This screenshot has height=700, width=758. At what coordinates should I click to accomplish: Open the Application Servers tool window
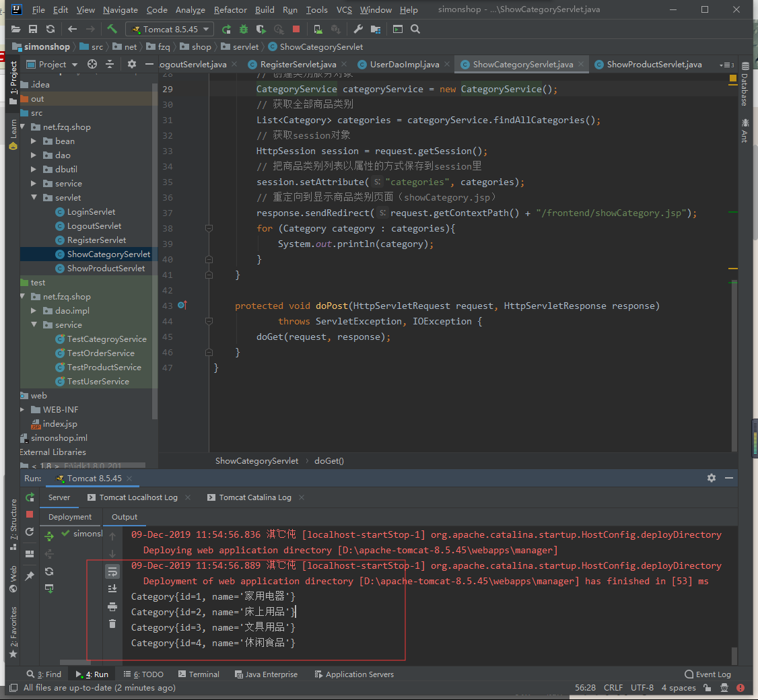tap(354, 674)
